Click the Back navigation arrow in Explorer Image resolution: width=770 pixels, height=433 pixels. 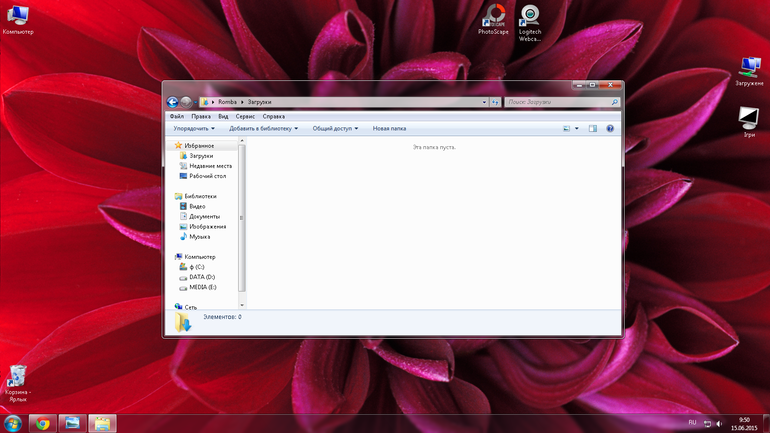173,102
